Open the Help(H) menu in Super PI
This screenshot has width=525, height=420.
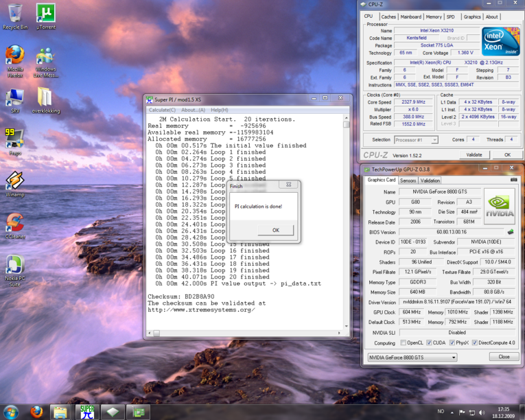click(x=220, y=110)
